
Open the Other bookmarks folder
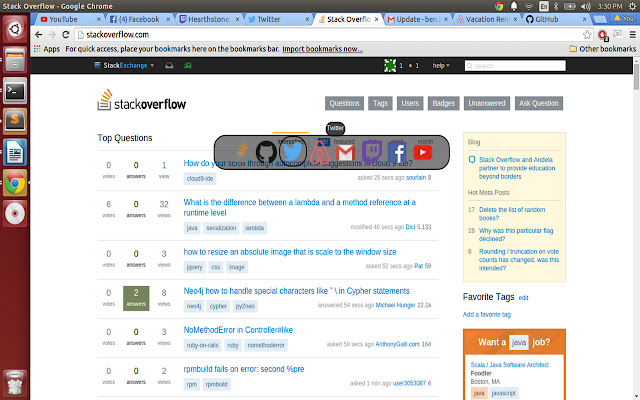point(602,49)
